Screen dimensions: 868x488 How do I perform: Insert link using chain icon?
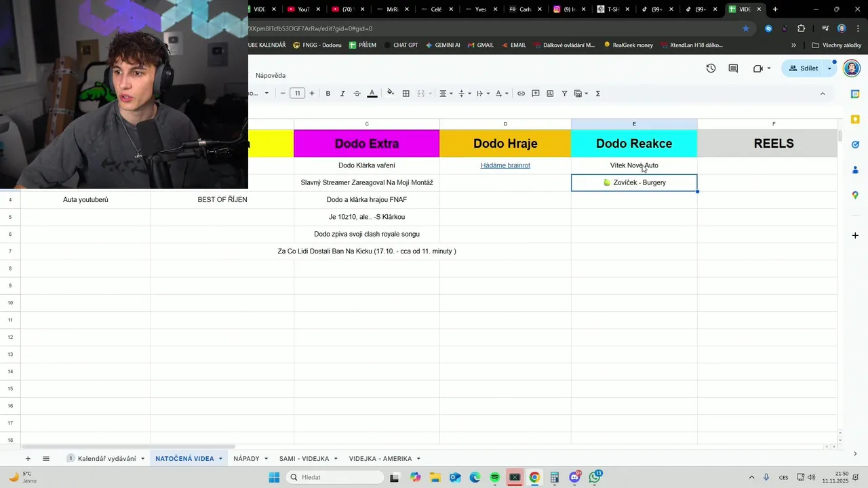click(521, 94)
